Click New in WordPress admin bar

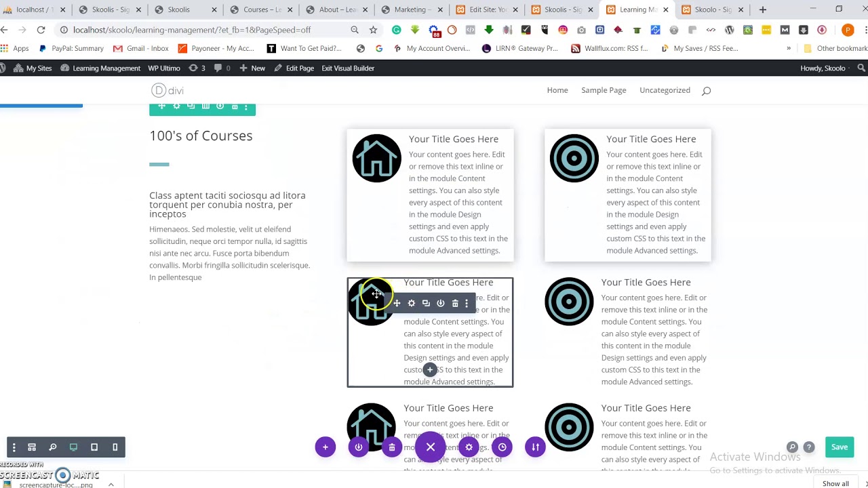252,68
